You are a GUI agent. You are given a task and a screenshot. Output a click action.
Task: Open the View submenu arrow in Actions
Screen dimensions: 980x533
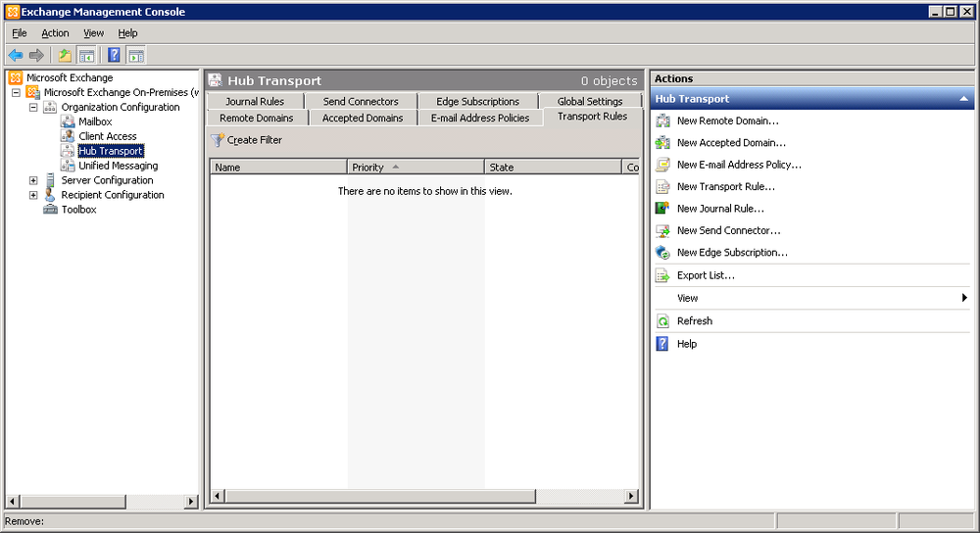point(964,298)
